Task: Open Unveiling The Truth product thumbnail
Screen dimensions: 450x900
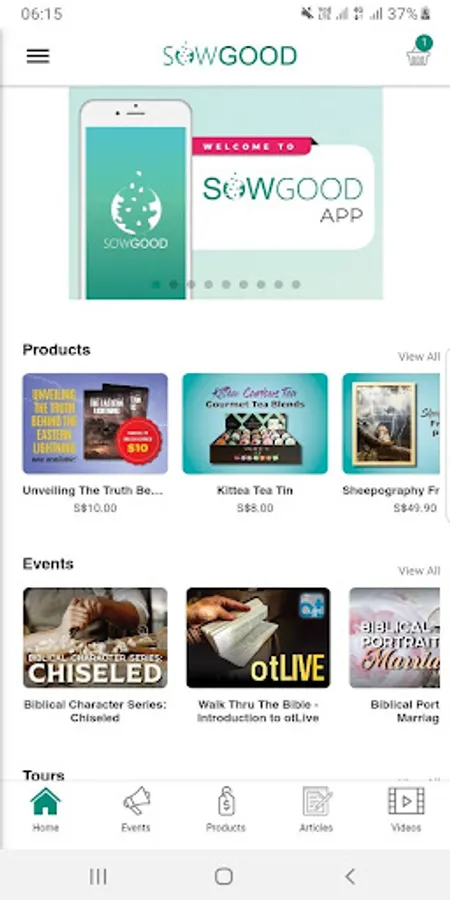Action: 95,424
